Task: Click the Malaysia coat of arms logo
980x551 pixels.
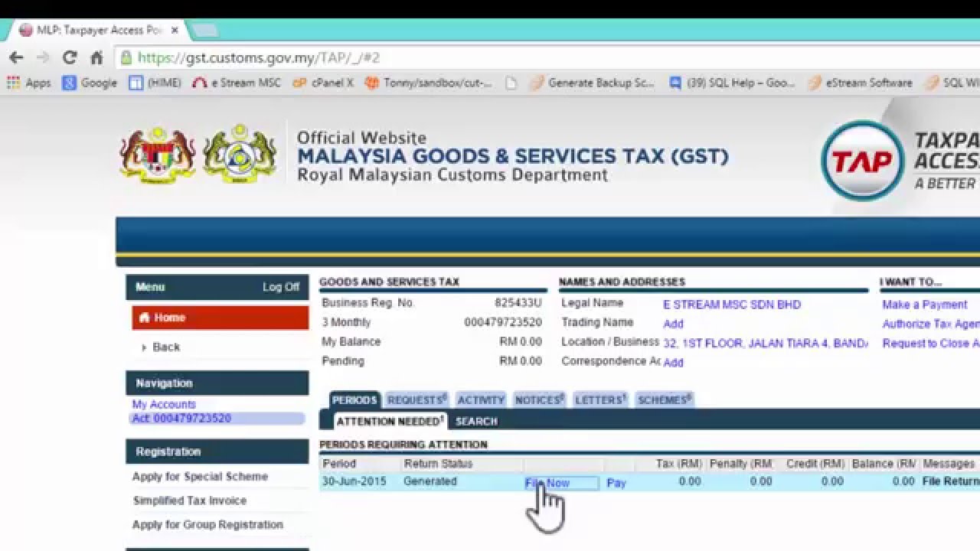Action: pyautogui.click(x=158, y=154)
